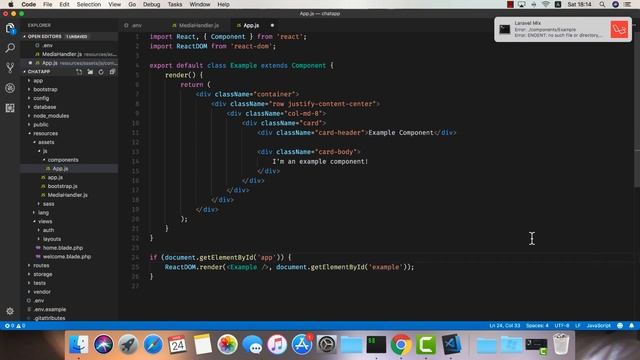Open Trash from the dock
Screen dimensions: 640x360
coord(561,344)
